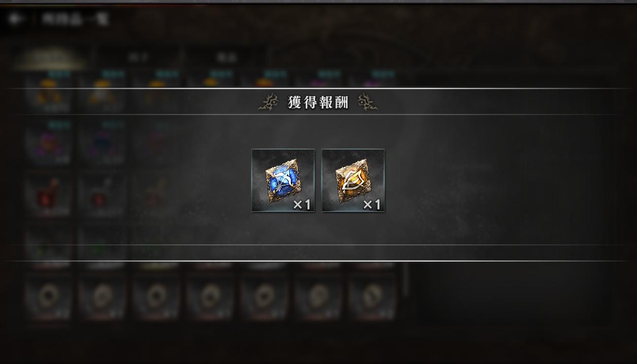This screenshot has height=364, width=637.
Task: Click the 獲得報酬 title banner
Action: [318, 102]
